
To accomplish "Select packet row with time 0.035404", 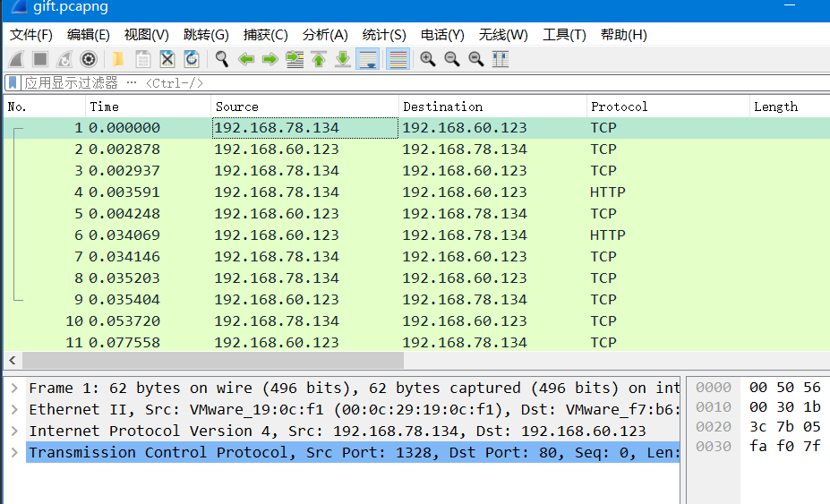I will pyautogui.click(x=416, y=299).
